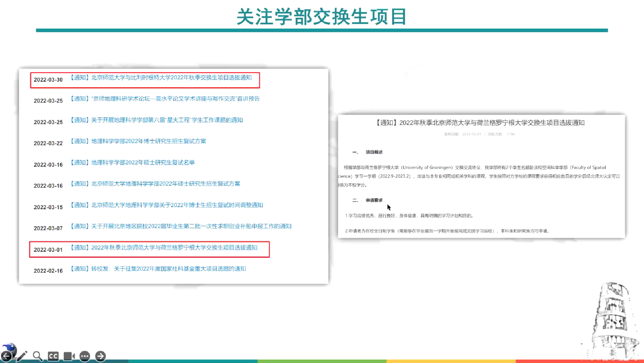This screenshot has width=644, height=363.
Task: Advance to next slide arrow
Action: click(x=100, y=356)
